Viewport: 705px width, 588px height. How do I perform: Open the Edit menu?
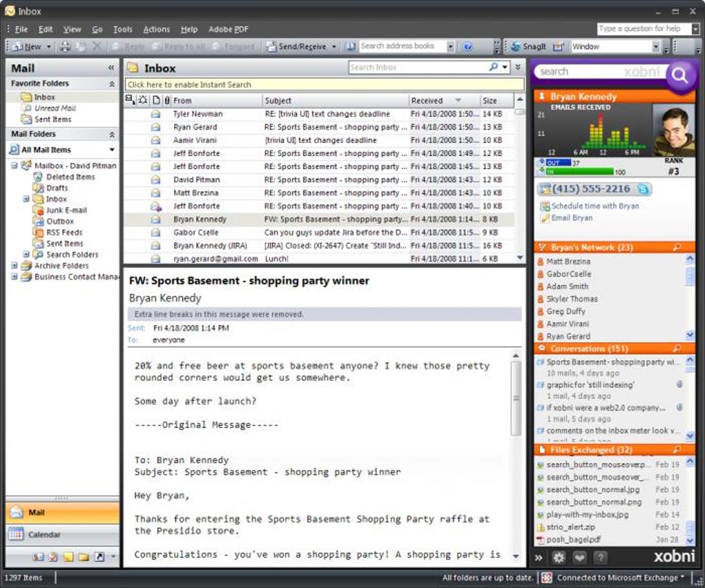point(46,29)
